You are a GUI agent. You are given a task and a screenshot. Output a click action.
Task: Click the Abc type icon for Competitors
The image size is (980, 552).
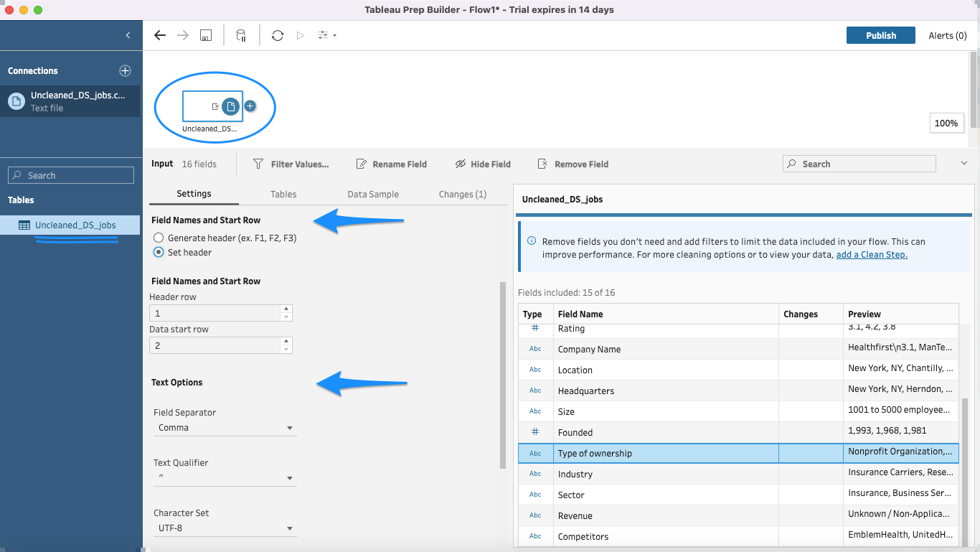click(535, 536)
